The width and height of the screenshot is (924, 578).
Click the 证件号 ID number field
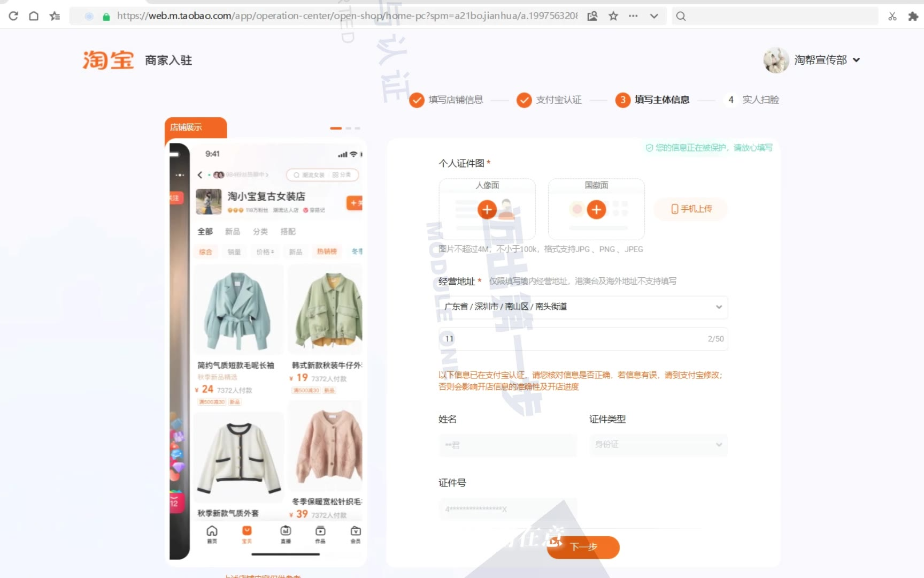click(x=507, y=509)
